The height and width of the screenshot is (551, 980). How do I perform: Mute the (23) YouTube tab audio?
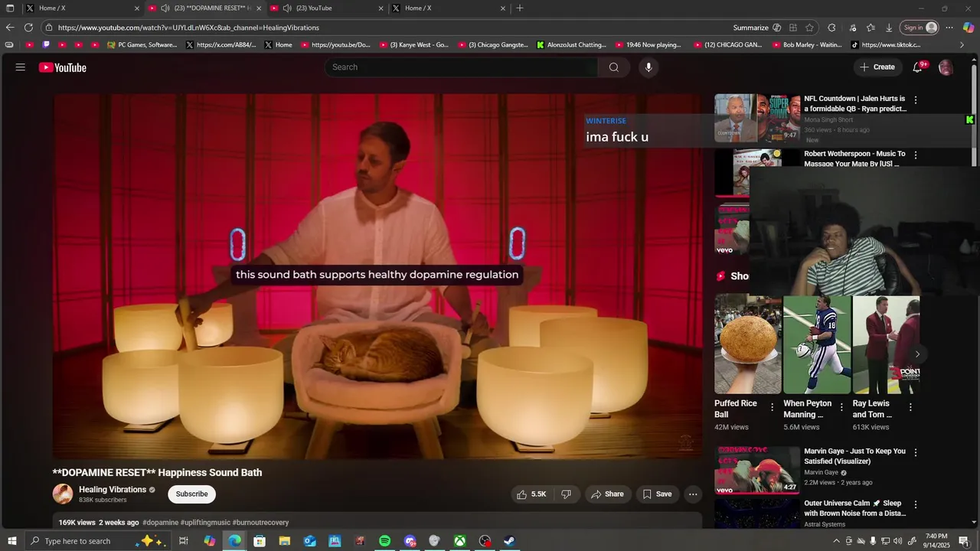coord(287,8)
